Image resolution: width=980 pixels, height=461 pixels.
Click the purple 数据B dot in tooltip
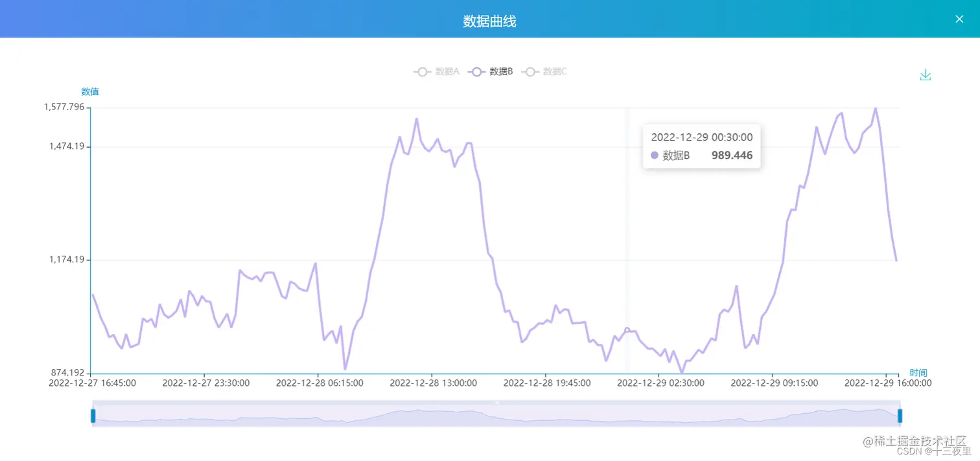[x=655, y=155]
